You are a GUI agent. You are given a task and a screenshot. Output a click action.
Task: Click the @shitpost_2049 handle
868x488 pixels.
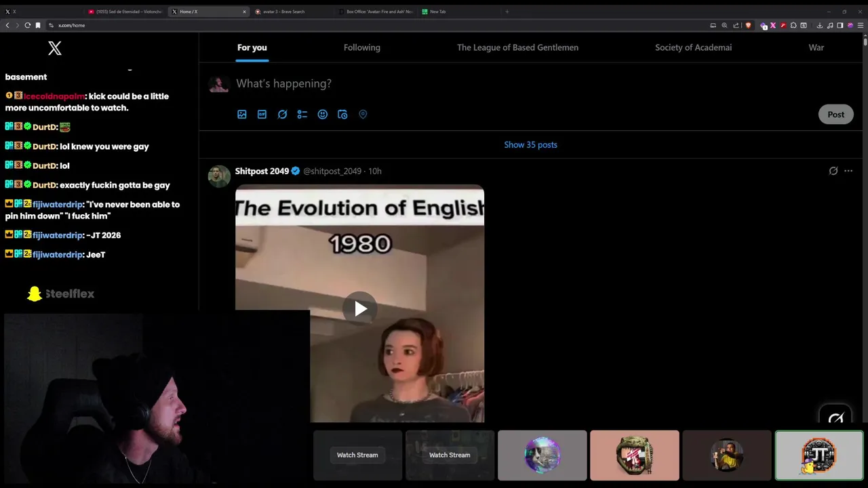[332, 171]
